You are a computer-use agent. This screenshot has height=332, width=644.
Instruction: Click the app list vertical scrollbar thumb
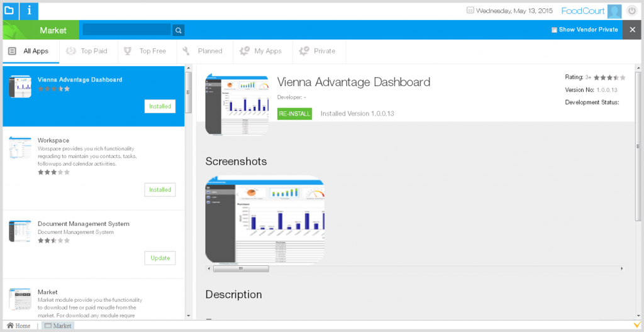coord(189,92)
